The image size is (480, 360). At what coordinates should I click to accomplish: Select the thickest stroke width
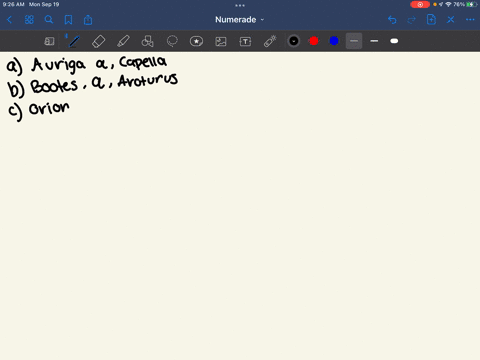[394, 41]
